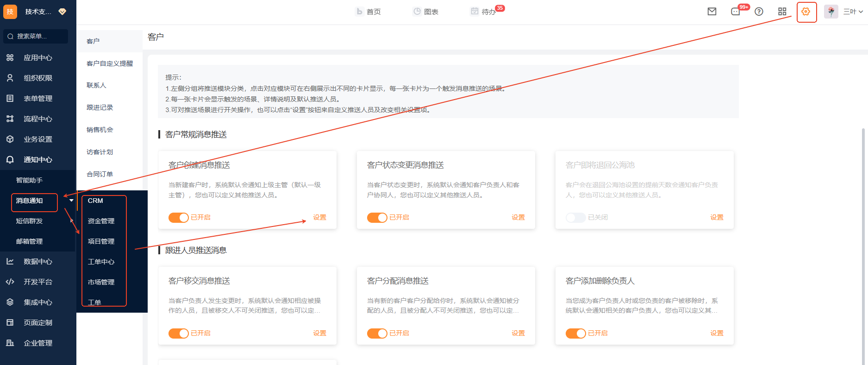Open chat messages icon with 99+ badge

736,12
